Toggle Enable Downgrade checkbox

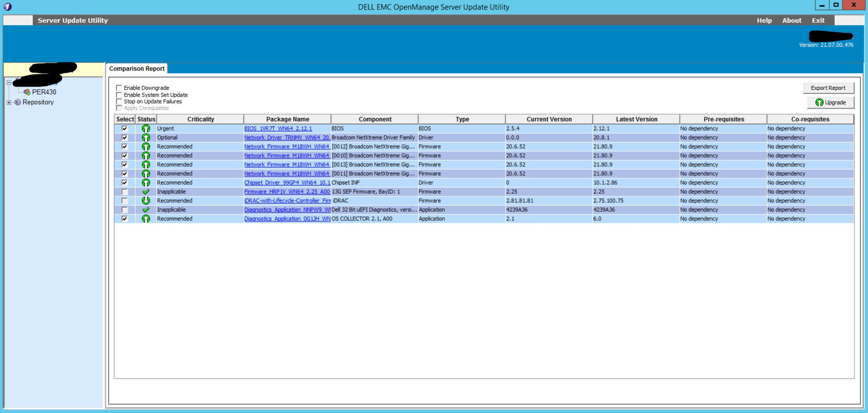(x=119, y=88)
